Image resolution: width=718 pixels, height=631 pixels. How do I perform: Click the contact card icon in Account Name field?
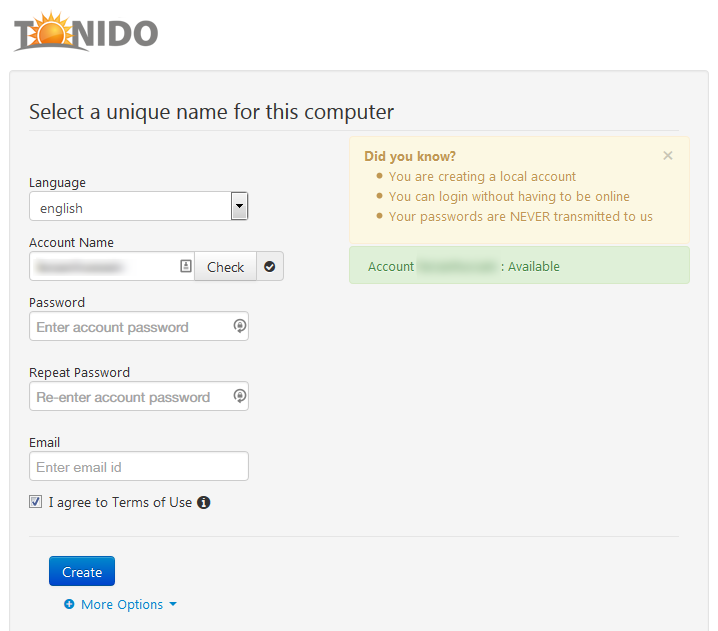click(185, 266)
